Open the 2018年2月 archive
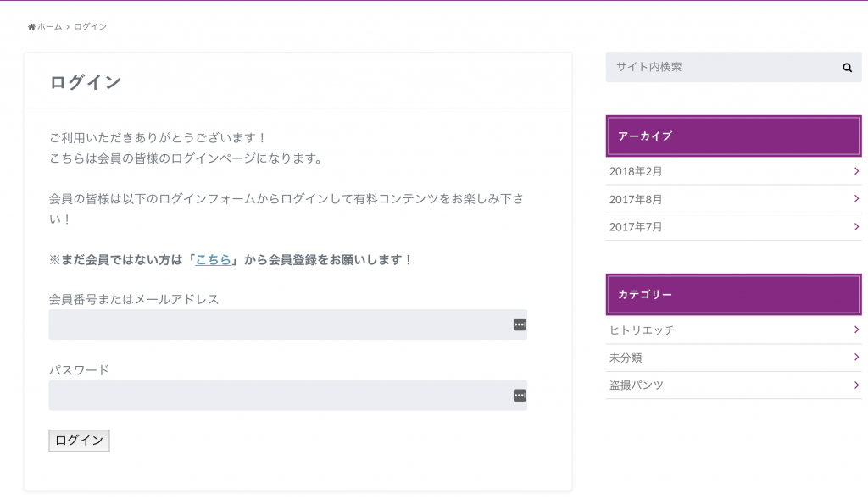The width and height of the screenshot is (868, 499). click(x=636, y=171)
